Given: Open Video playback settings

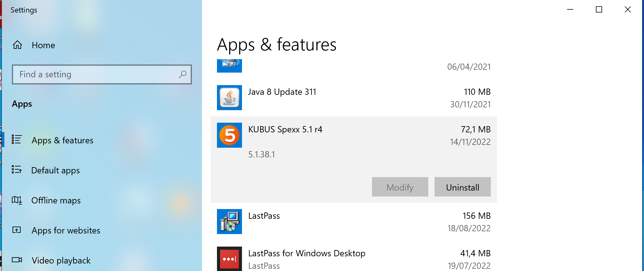Looking at the screenshot, I should coord(61,260).
